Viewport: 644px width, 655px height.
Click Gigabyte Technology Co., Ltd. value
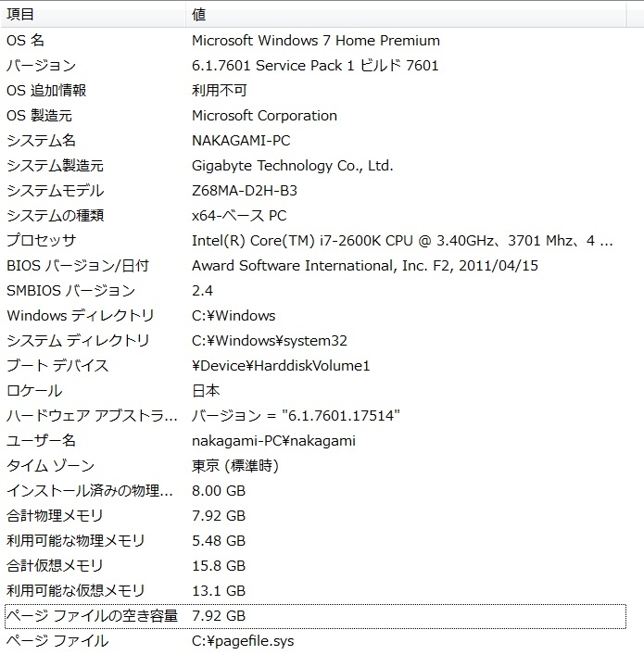point(293,166)
